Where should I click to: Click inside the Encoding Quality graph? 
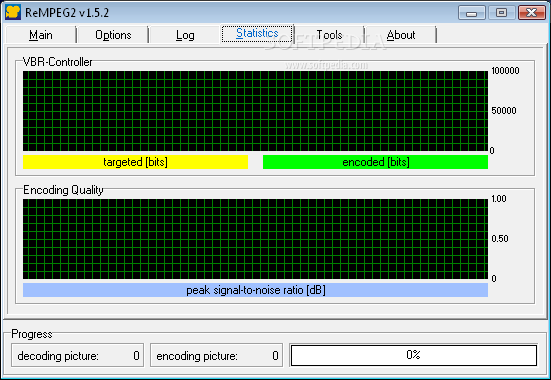tap(255, 239)
